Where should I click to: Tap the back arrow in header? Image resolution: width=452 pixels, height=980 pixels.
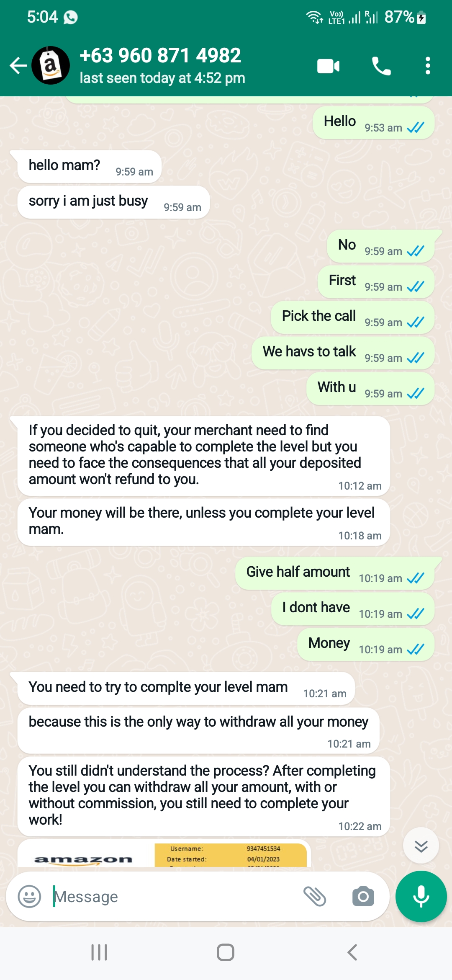click(x=18, y=66)
